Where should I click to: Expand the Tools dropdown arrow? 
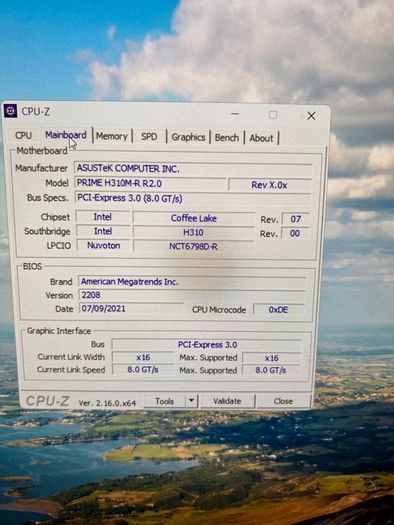191,400
